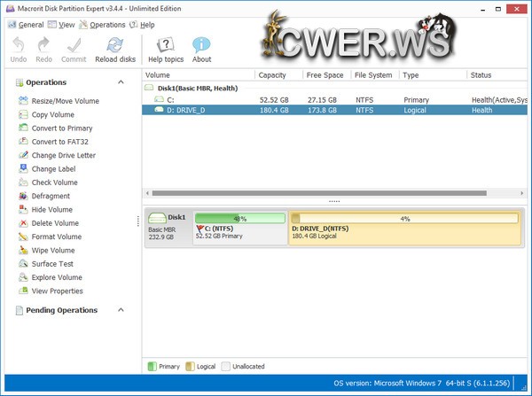Choose Format Volume operation

[x=50, y=237]
